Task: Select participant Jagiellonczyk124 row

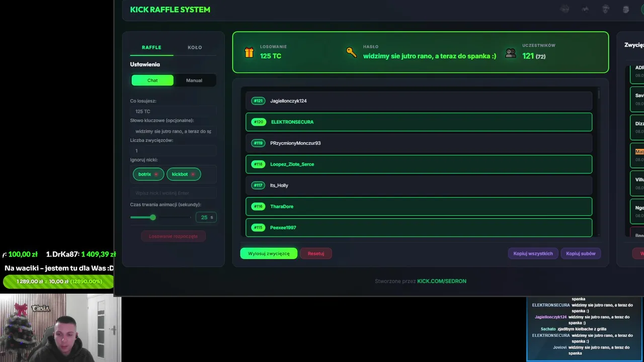Action: pos(419,101)
